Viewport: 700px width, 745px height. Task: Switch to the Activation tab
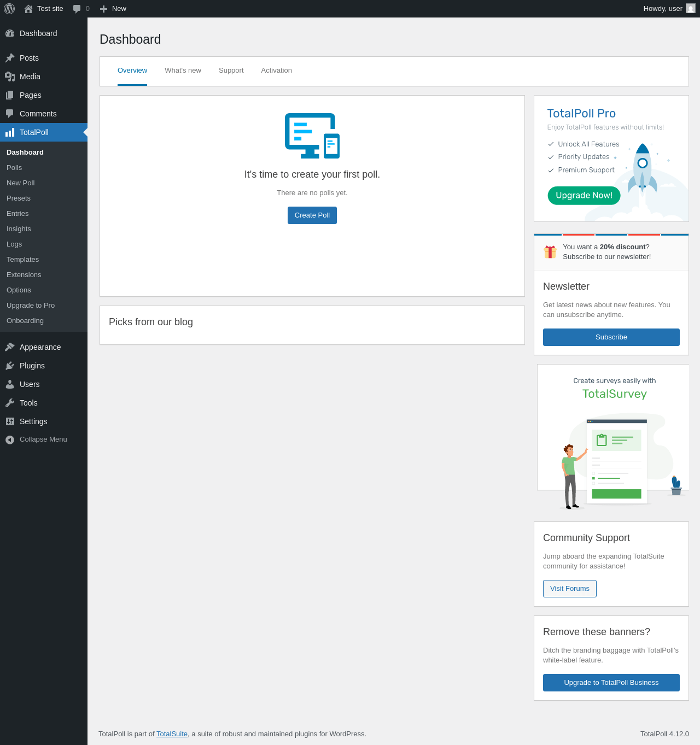(277, 71)
